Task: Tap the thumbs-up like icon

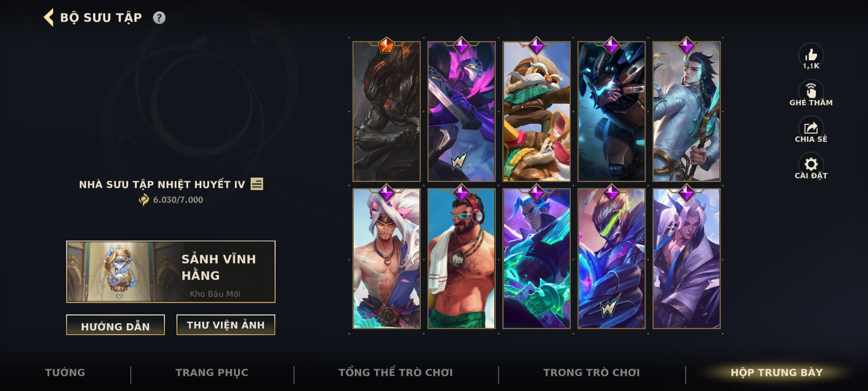Action: [811, 54]
